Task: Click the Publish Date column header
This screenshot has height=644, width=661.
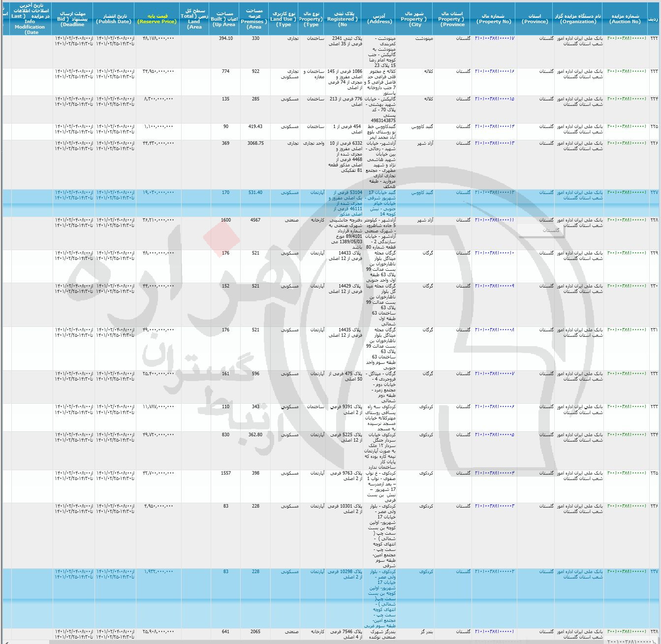Action: (x=114, y=19)
